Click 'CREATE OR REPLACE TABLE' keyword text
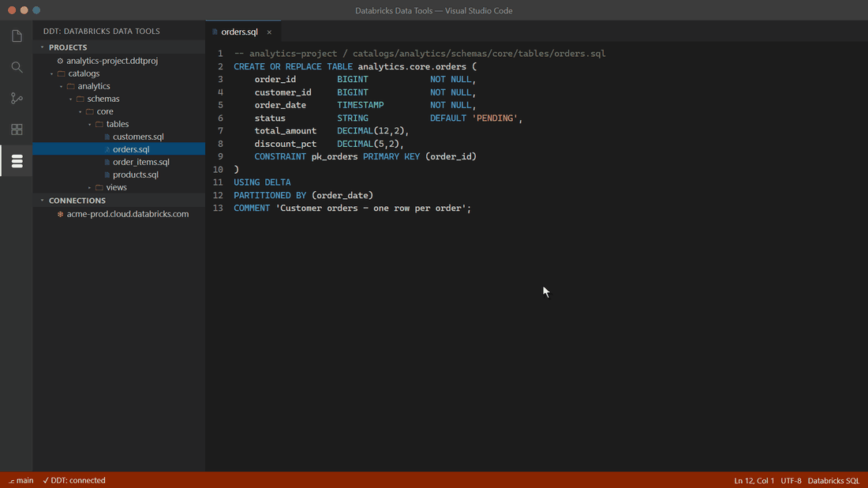The height and width of the screenshot is (488, 868). tap(293, 66)
